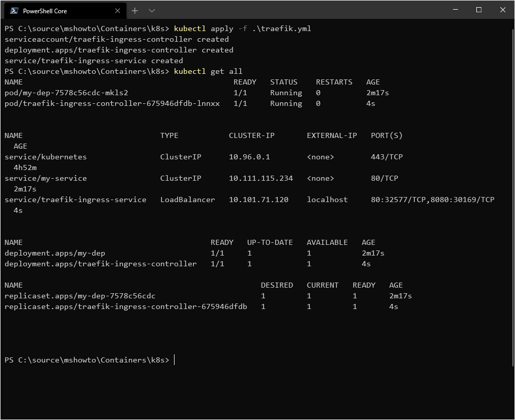Click the 'service/kubernetes' row name
Screen dimensions: 515x420
46,157
